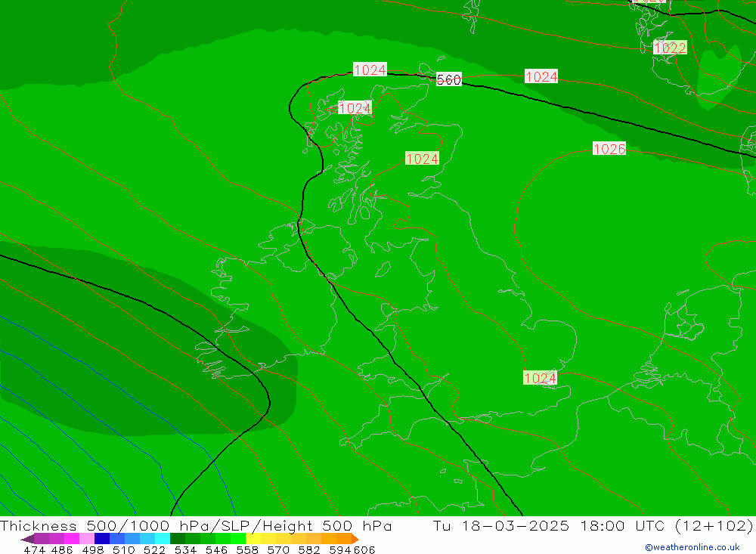Pick the bright magenta legend swatch

[x=71, y=539]
